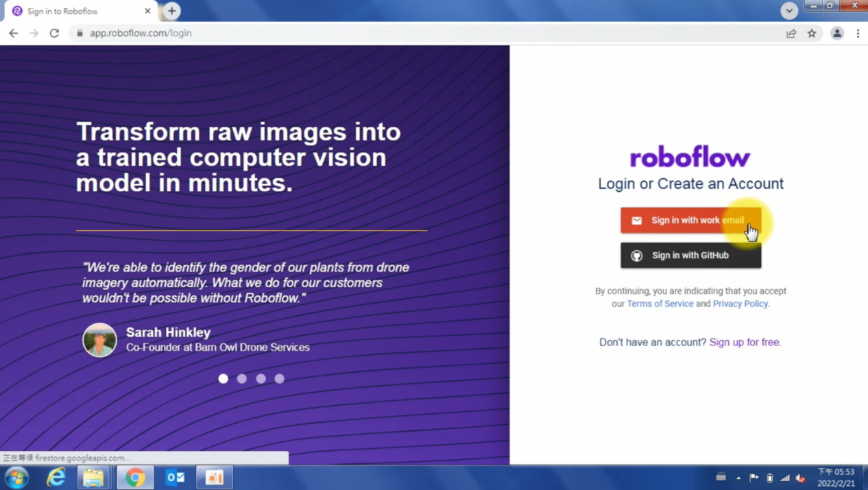This screenshot has width=868, height=490.
Task: Reload the page with the refresh icon
Action: pos(55,33)
